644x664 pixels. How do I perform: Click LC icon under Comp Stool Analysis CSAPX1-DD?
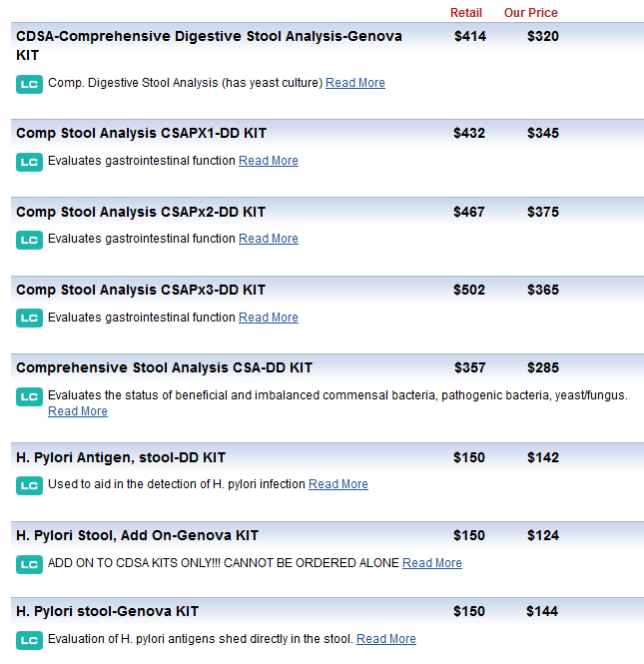29,162
